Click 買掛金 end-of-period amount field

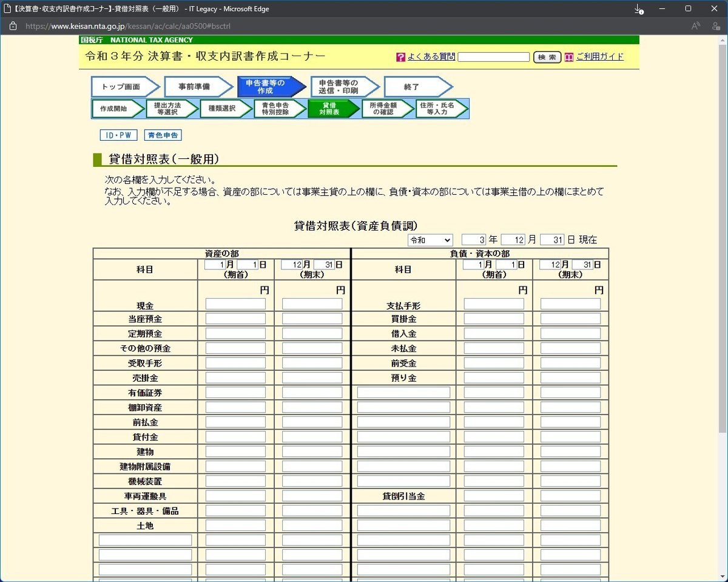[570, 319]
